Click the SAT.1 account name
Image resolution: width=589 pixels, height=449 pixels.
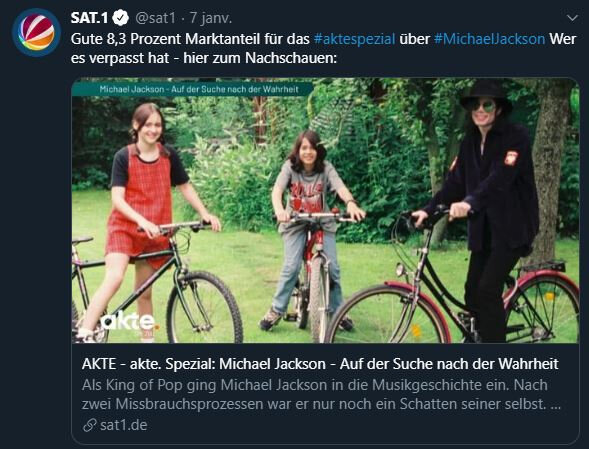[89, 18]
